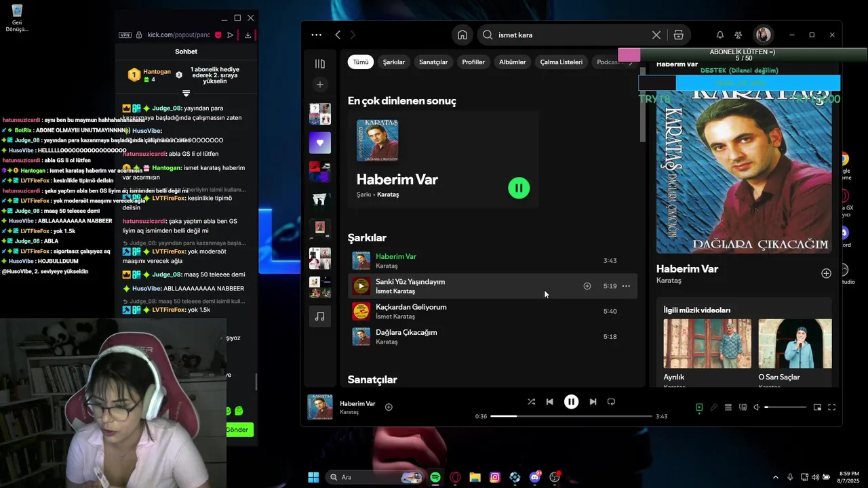Open the browse icon beside search
The width and height of the screenshot is (868, 488).
click(678, 35)
